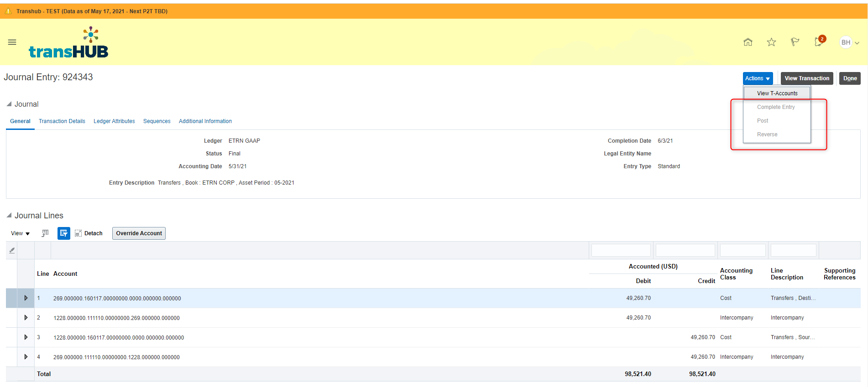Open the hamburger navigator menu
Screen dimensions: 868x387
coord(12,42)
